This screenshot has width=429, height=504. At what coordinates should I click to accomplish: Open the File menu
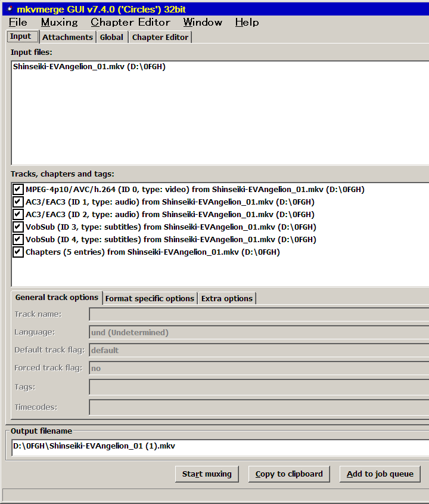point(18,22)
